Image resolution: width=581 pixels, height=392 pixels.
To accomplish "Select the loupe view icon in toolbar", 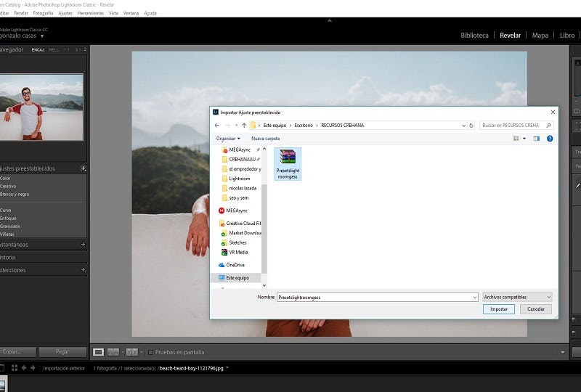I will click(98, 352).
